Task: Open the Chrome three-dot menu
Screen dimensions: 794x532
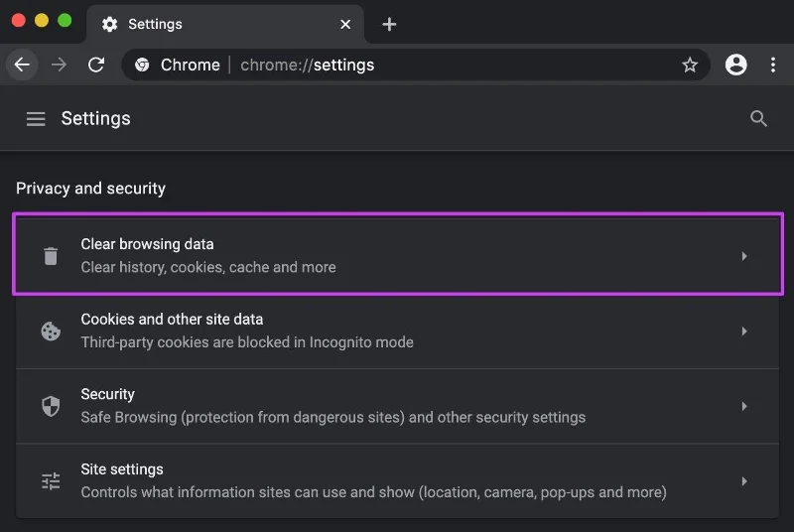Action: 773,65
